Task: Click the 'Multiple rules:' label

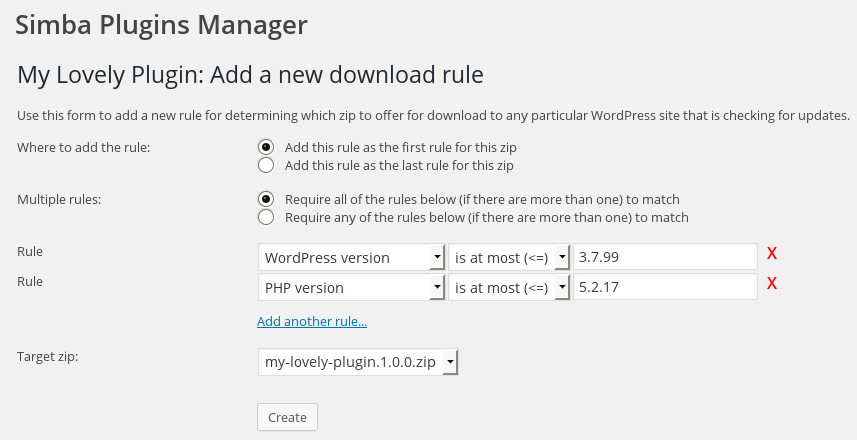Action: [x=59, y=199]
